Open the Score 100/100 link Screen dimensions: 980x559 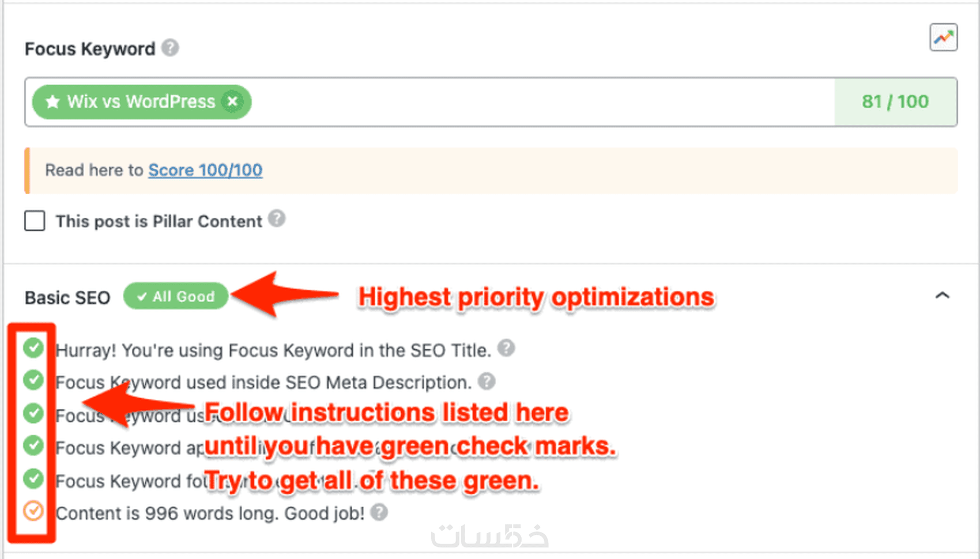(205, 170)
